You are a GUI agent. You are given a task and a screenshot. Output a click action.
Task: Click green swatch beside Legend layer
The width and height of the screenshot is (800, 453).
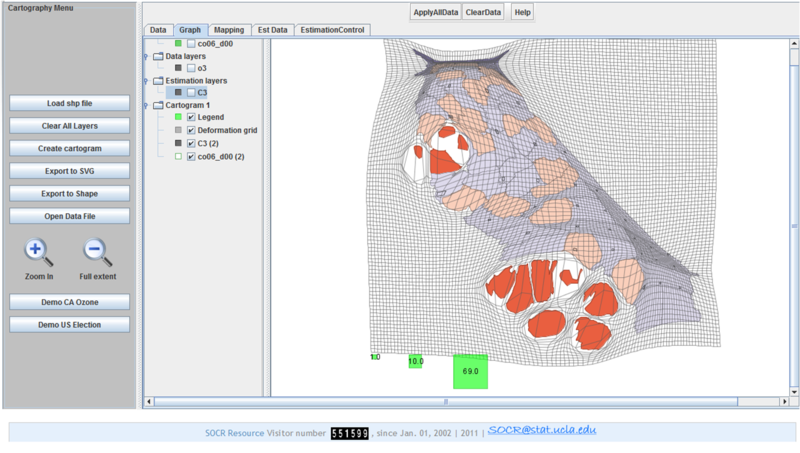pos(178,117)
